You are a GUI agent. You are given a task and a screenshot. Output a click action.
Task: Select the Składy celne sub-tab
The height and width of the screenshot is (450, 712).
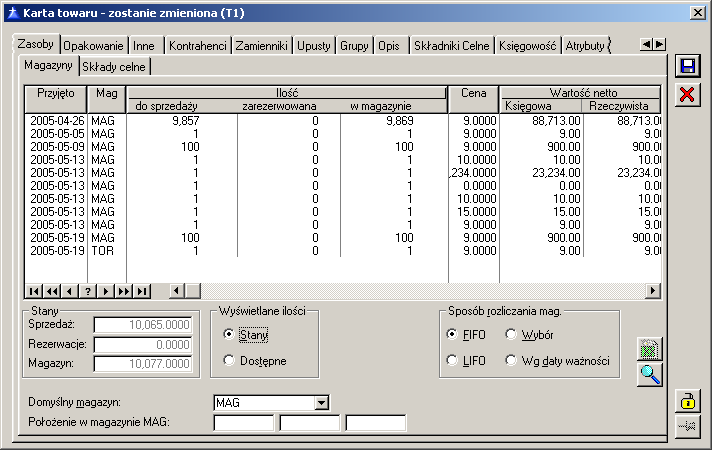pos(114,67)
